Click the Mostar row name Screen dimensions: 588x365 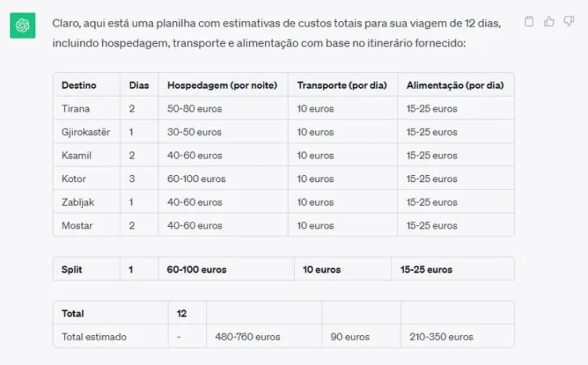click(78, 226)
